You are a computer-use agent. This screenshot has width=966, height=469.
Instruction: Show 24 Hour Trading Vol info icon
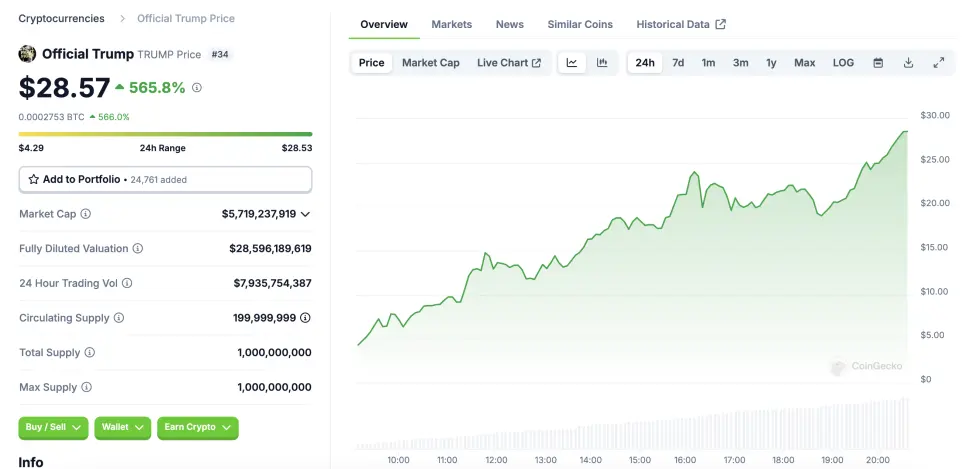point(127,283)
